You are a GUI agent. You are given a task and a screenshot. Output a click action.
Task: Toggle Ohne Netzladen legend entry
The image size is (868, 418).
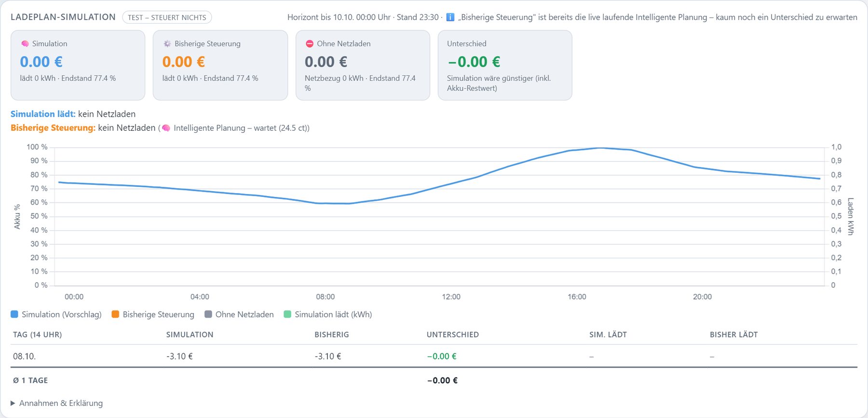(x=239, y=314)
